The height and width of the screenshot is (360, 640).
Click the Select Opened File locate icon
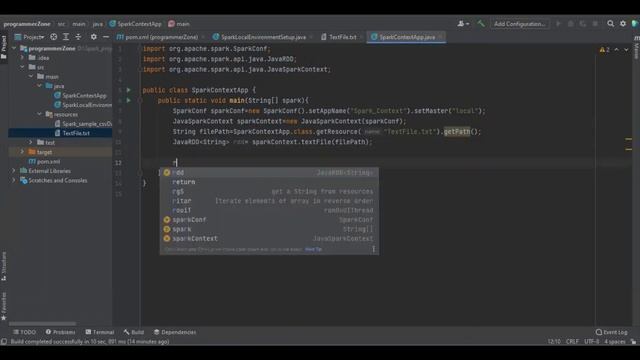pyautogui.click(x=53, y=37)
